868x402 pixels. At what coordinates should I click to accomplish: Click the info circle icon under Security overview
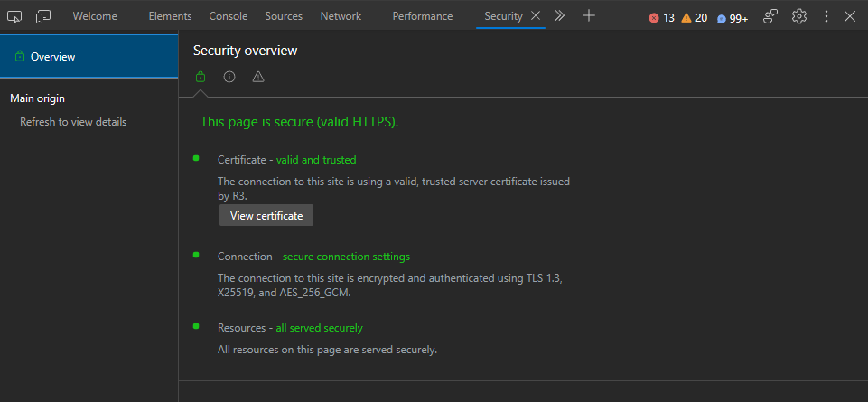coord(229,77)
